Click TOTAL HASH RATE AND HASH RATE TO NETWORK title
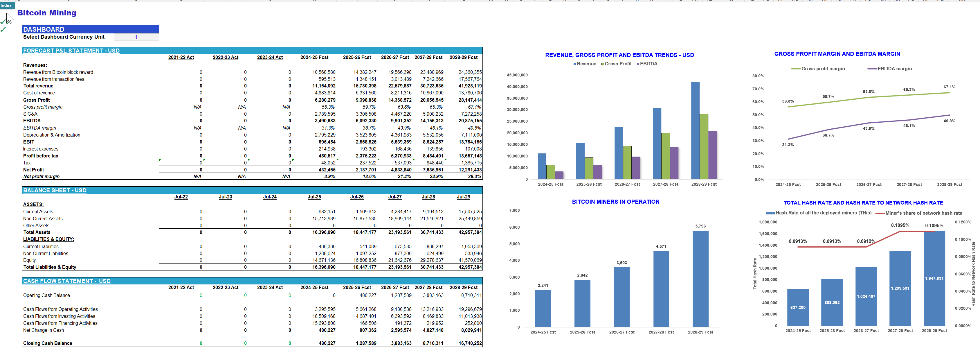 (863, 203)
